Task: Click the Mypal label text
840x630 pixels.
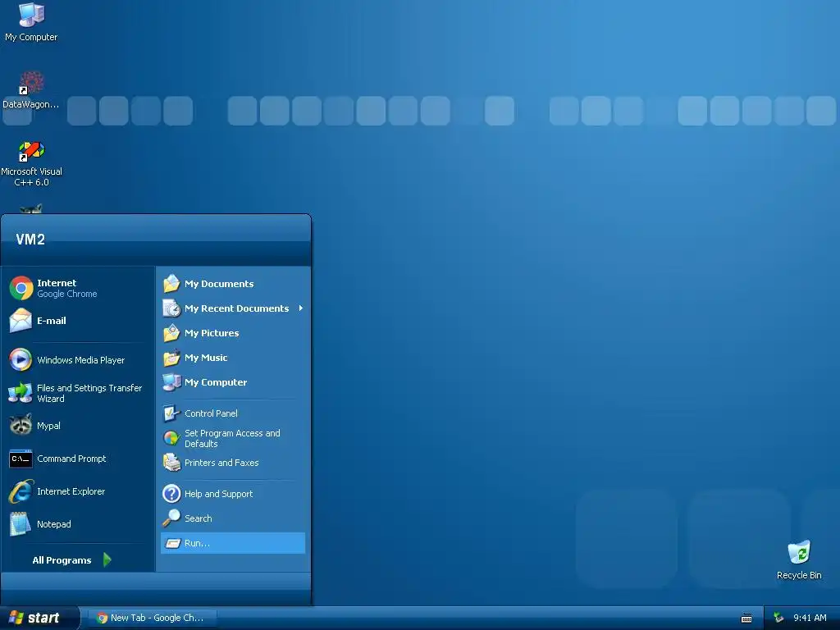Action: point(48,426)
